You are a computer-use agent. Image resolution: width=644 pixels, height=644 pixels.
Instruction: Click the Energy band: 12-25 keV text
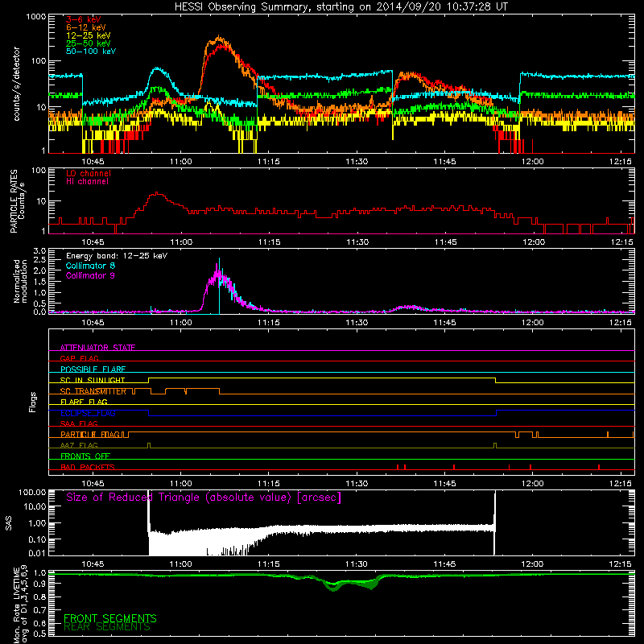[117, 256]
